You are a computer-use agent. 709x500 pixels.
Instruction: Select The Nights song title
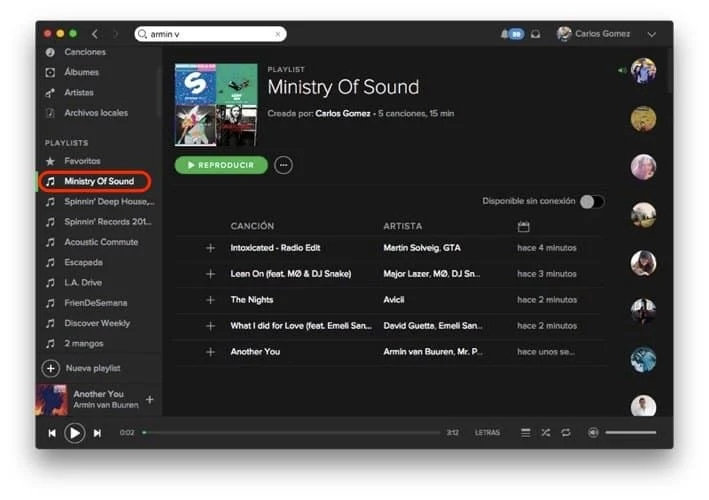click(x=252, y=300)
